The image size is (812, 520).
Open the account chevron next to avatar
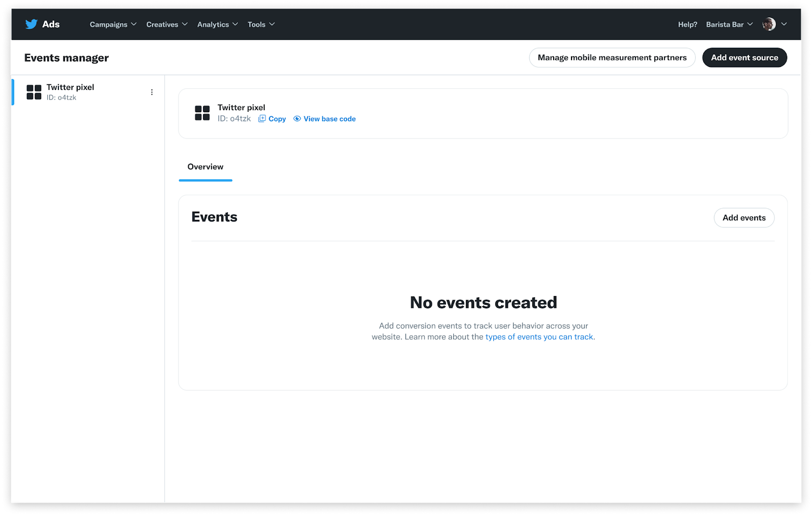(784, 24)
